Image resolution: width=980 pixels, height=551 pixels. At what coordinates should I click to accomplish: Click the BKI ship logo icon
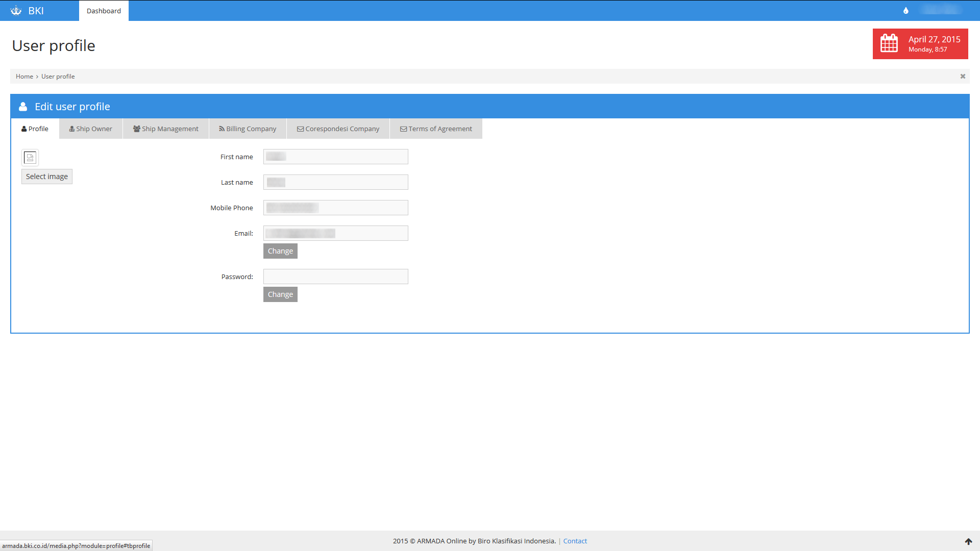point(16,11)
